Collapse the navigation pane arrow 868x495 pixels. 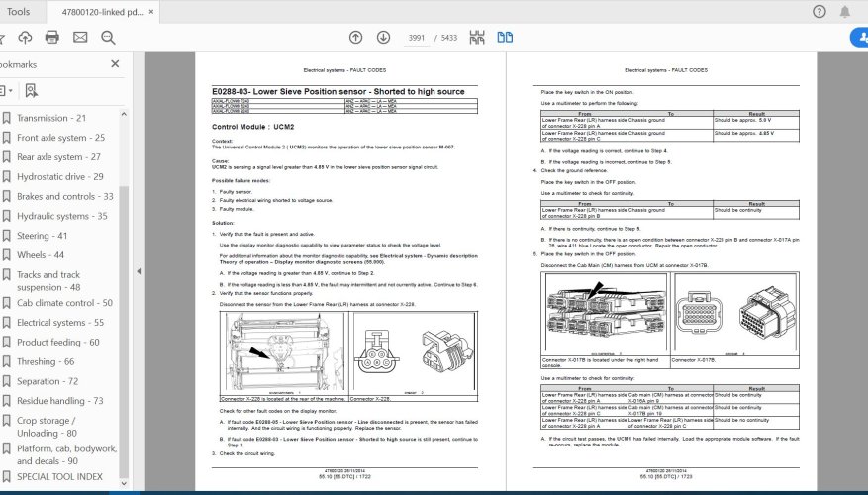(139, 271)
